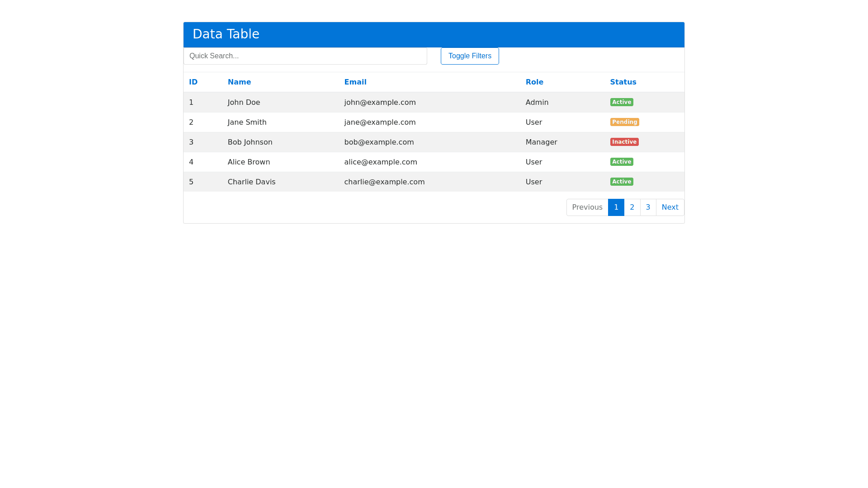Click the Next pagination link
The height and width of the screenshot is (488, 868).
(670, 207)
